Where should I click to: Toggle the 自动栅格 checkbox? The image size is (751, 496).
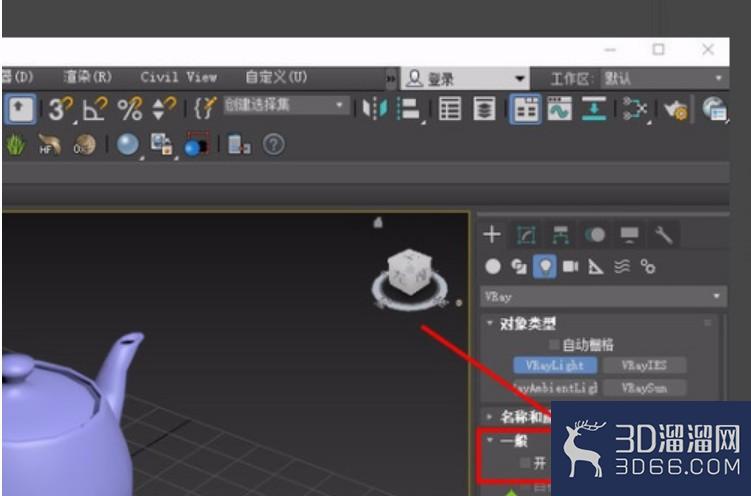point(554,345)
